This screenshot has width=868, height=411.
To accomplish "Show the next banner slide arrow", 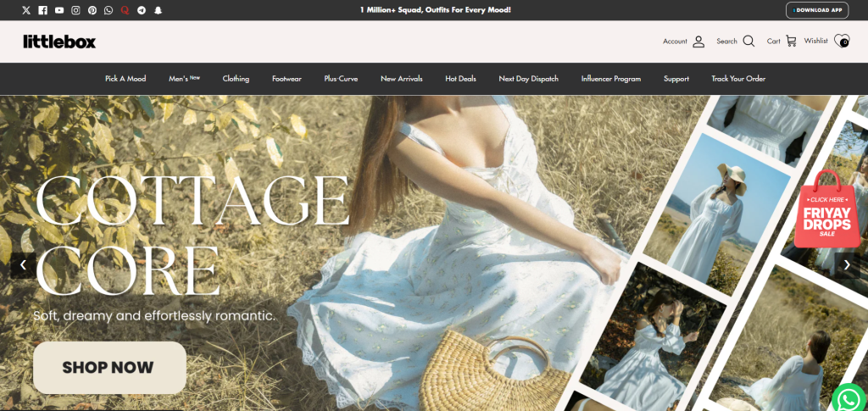I will (x=847, y=265).
